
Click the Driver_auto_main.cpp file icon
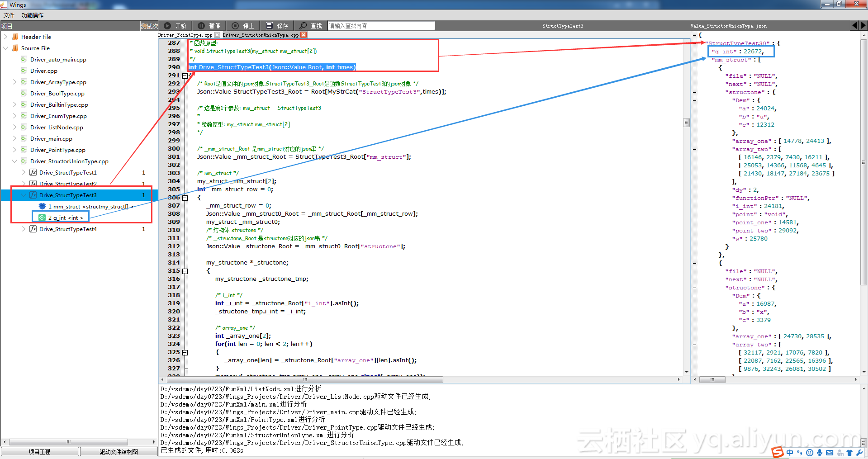[x=24, y=59]
